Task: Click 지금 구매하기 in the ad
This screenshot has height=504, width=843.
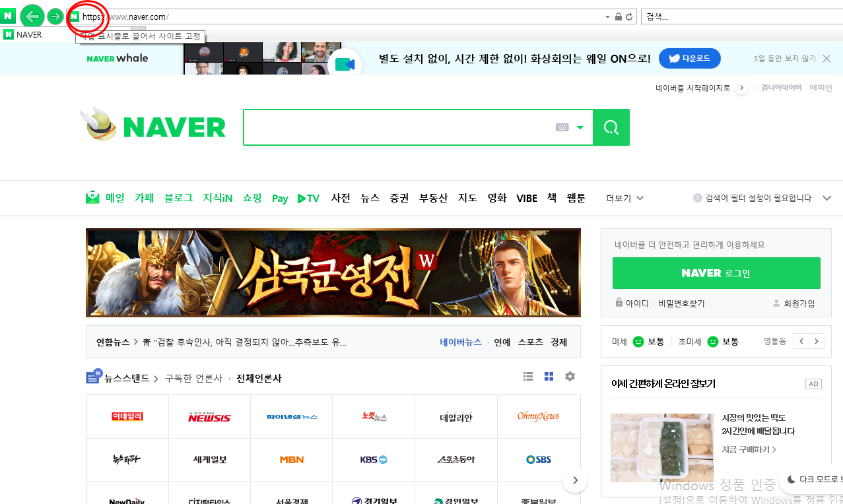Action: [x=749, y=450]
